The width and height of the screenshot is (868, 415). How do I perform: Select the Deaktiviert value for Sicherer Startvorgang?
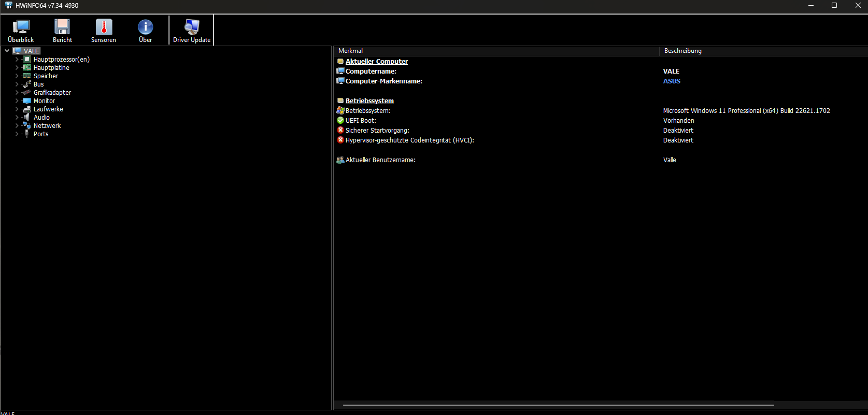point(678,130)
